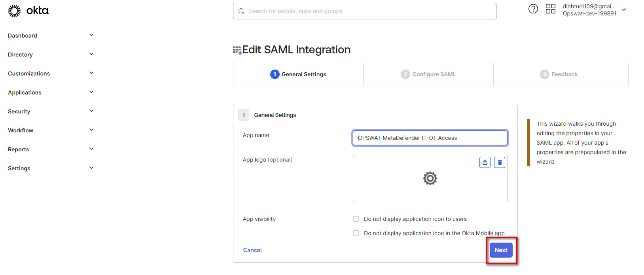Click the Cancel link

pyautogui.click(x=252, y=250)
